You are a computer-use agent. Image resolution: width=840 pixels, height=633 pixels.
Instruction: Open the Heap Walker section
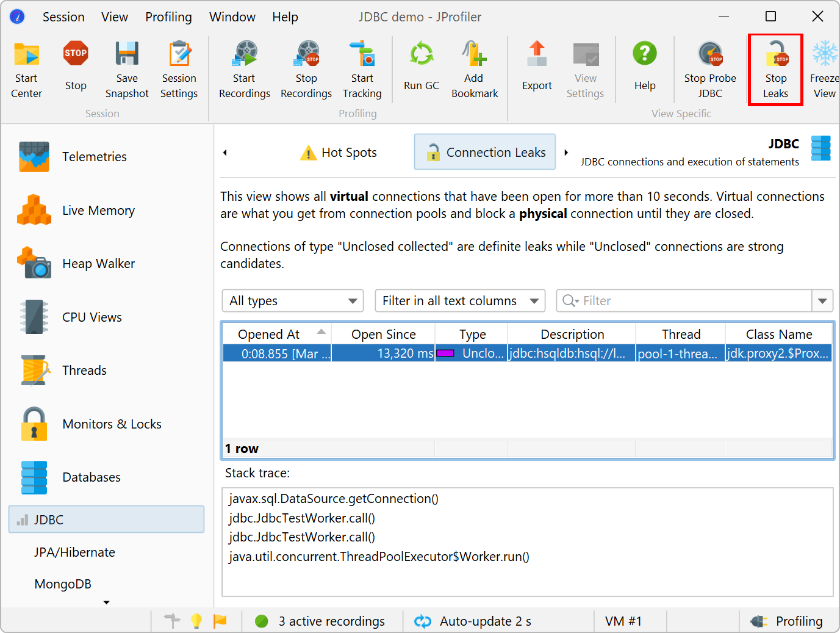[98, 264]
